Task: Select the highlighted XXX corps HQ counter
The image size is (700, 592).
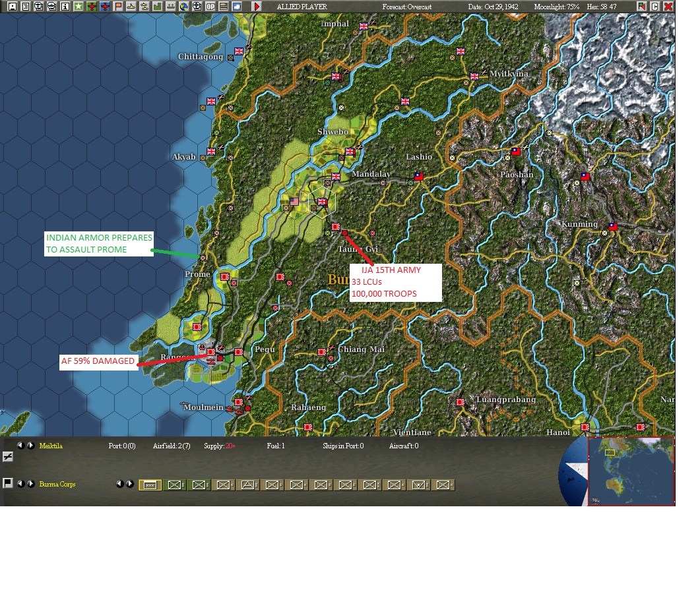Action: coord(150,485)
